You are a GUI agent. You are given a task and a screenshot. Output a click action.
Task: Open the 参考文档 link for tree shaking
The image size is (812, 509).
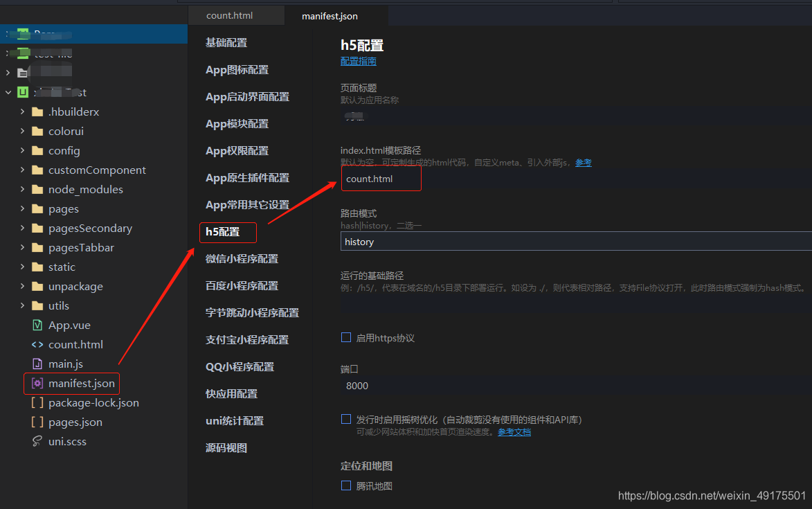pyautogui.click(x=514, y=432)
